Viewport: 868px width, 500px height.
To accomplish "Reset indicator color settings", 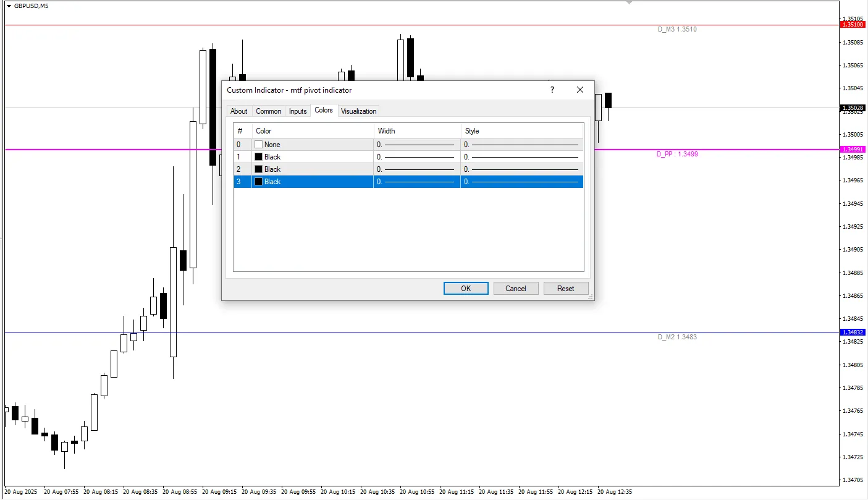I will (566, 289).
